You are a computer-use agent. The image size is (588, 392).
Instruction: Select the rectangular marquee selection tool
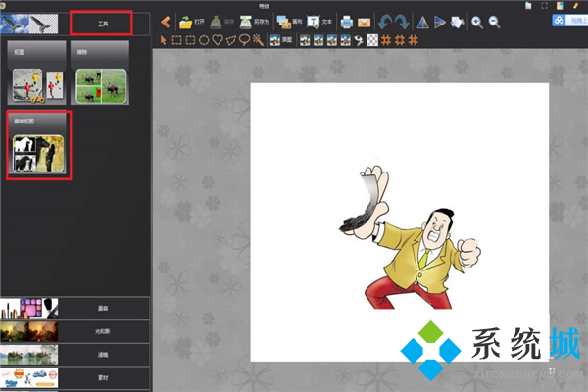177,40
